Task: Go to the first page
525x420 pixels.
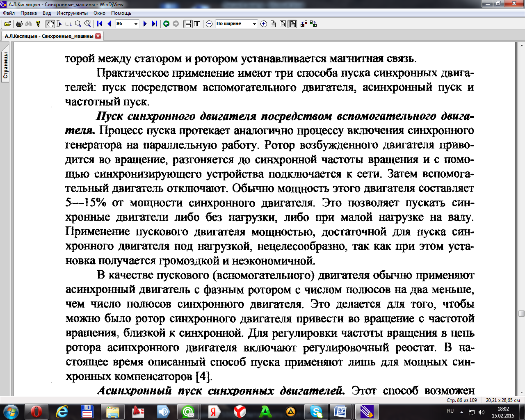Action: [100, 24]
